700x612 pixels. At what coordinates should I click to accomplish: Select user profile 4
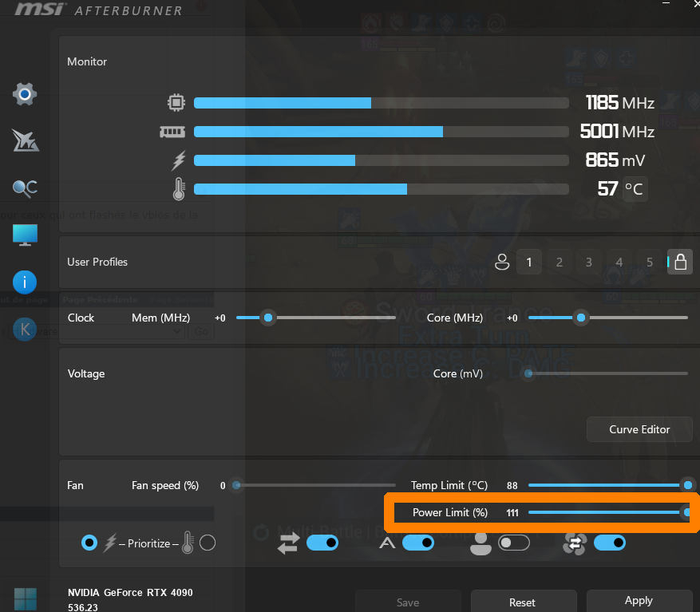click(x=619, y=262)
